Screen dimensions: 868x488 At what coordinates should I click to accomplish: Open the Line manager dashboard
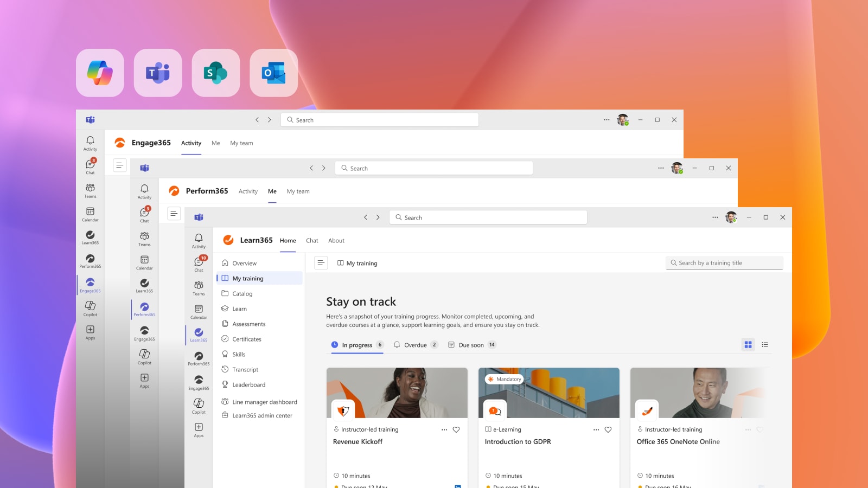[265, 402]
